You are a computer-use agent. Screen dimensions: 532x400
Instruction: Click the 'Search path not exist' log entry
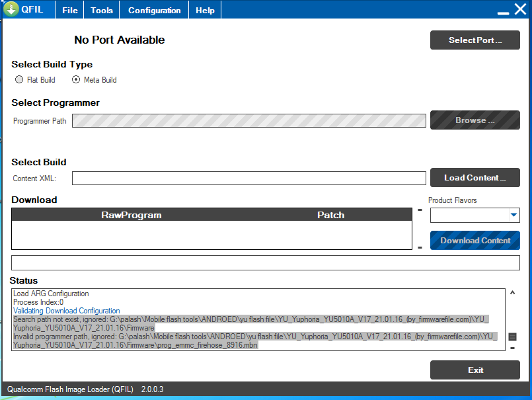click(x=251, y=323)
